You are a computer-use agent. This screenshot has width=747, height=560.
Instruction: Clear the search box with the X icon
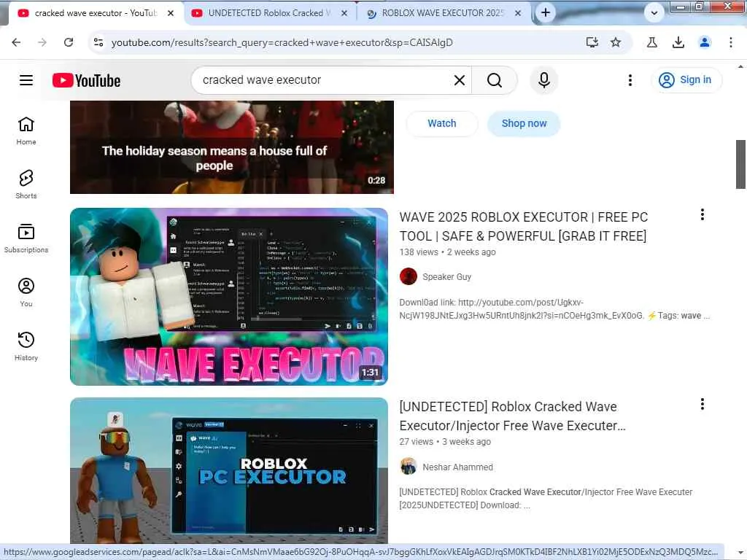tap(460, 80)
